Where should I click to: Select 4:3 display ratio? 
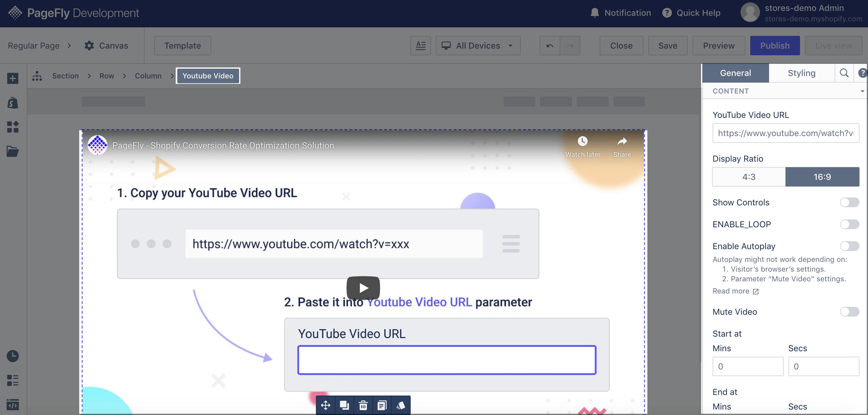749,177
